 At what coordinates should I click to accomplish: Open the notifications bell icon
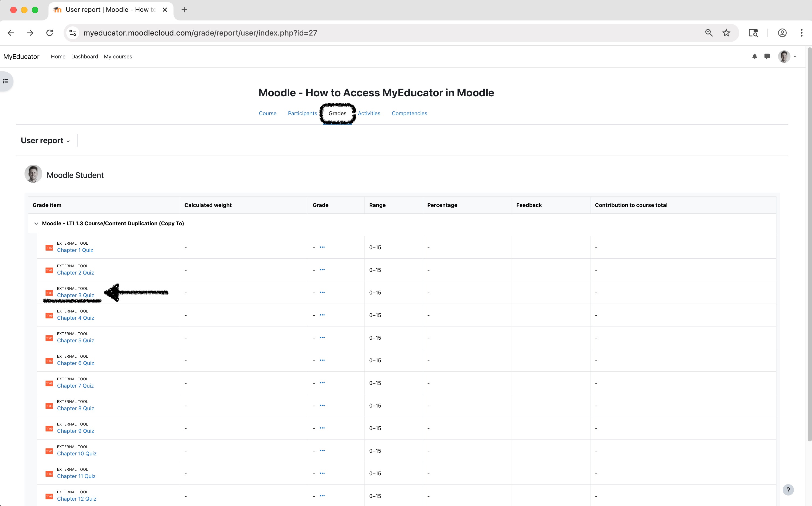click(x=754, y=57)
